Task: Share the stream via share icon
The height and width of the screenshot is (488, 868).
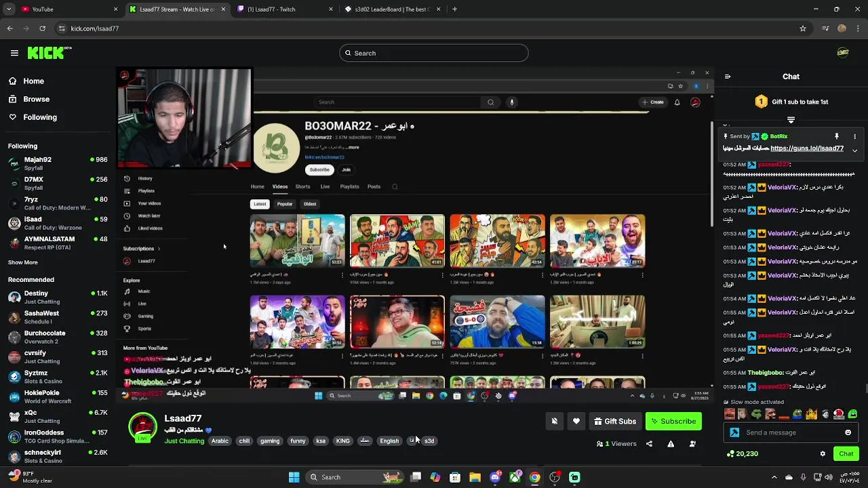Action: click(649, 444)
